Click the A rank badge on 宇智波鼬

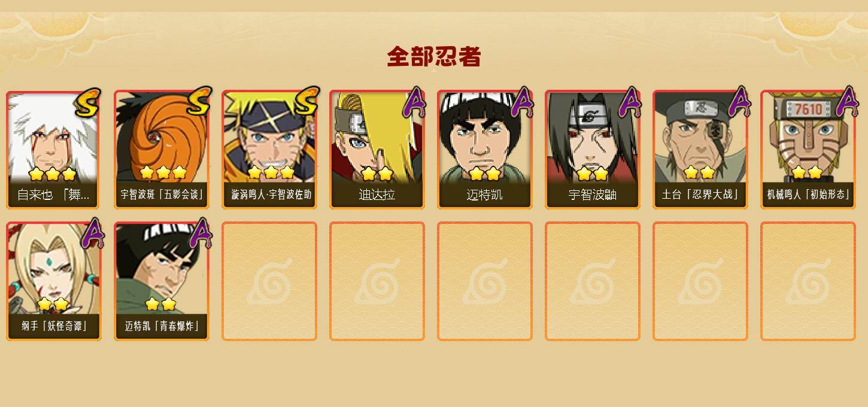pos(630,102)
